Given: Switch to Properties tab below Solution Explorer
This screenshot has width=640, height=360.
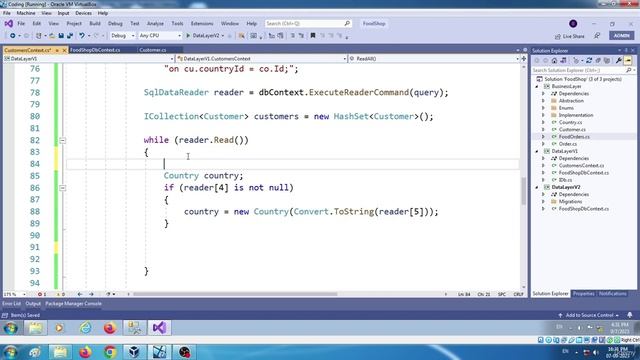Looking at the screenshot, I should 583,293.
